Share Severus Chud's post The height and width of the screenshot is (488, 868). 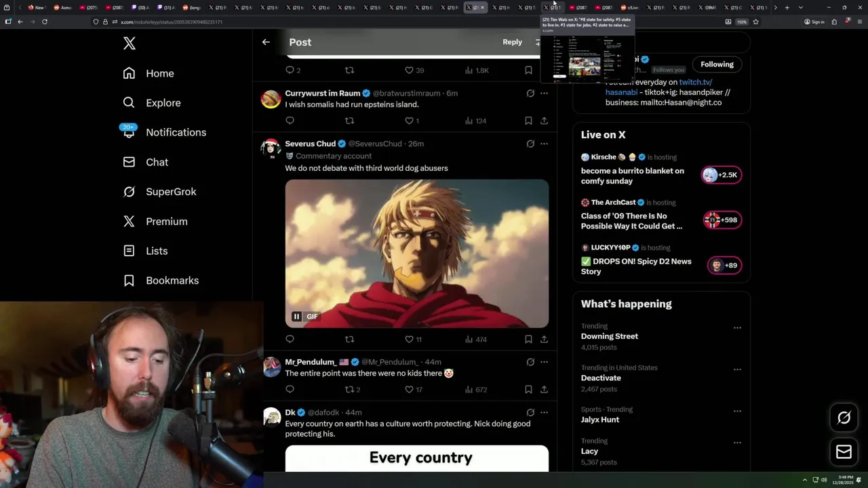coord(544,339)
